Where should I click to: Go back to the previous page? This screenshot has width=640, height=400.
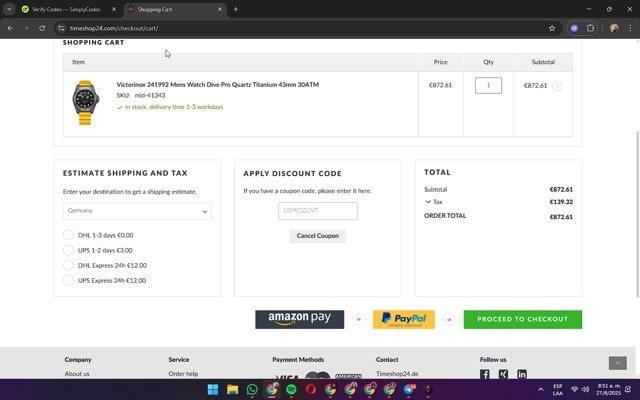(10, 28)
